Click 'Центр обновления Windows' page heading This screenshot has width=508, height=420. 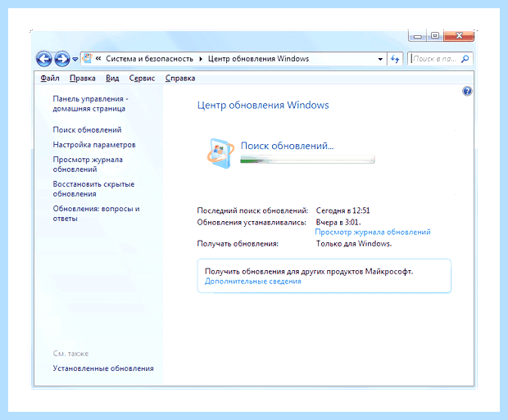click(263, 105)
